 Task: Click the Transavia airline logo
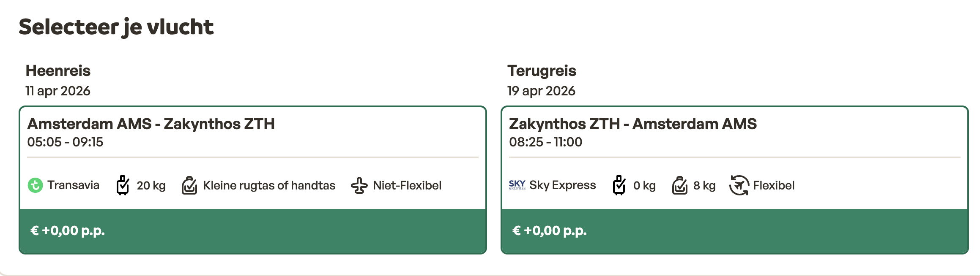[35, 185]
